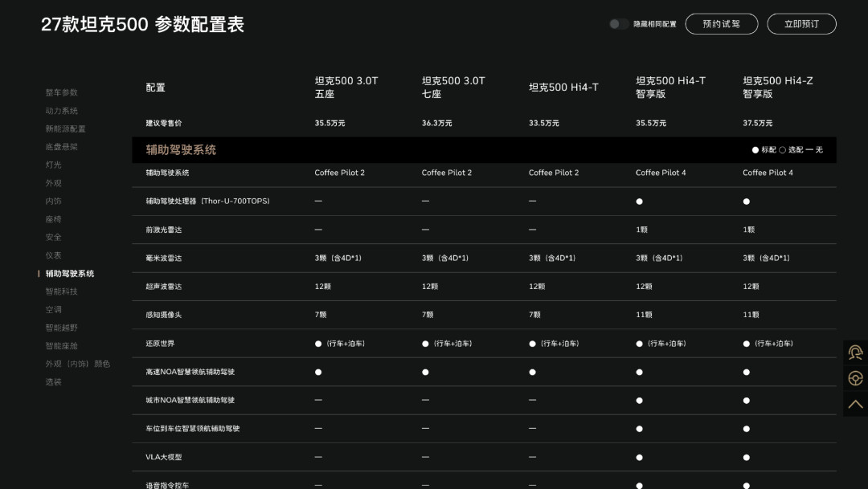The image size is (868, 489).
Task: Select 外观（内饰）颜色 in the sidebar
Action: pyautogui.click(x=78, y=364)
